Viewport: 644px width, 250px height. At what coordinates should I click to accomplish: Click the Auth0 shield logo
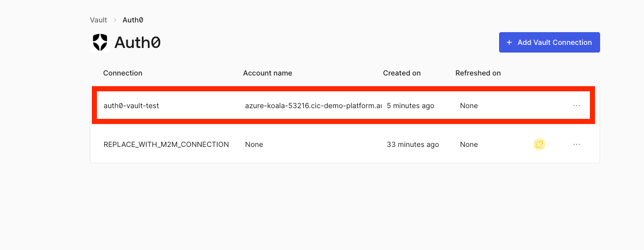(100, 42)
